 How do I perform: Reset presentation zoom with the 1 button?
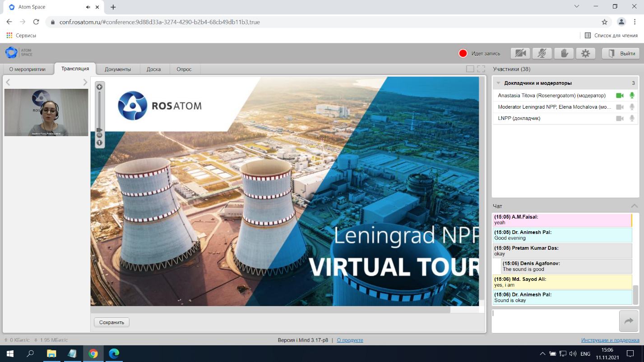(x=99, y=142)
